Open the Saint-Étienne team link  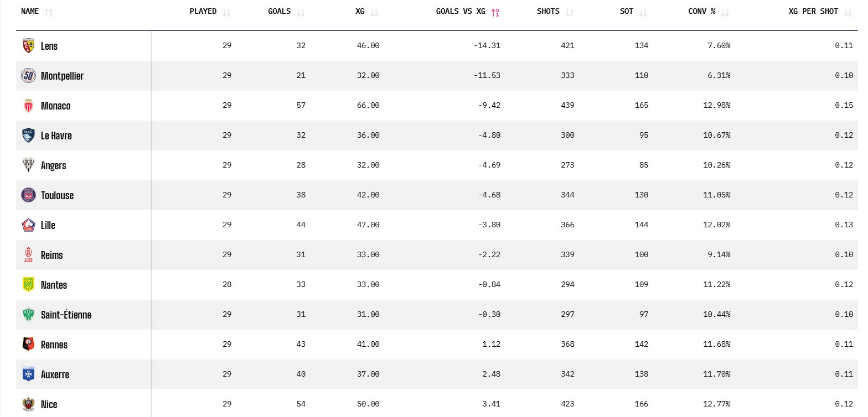click(x=66, y=315)
